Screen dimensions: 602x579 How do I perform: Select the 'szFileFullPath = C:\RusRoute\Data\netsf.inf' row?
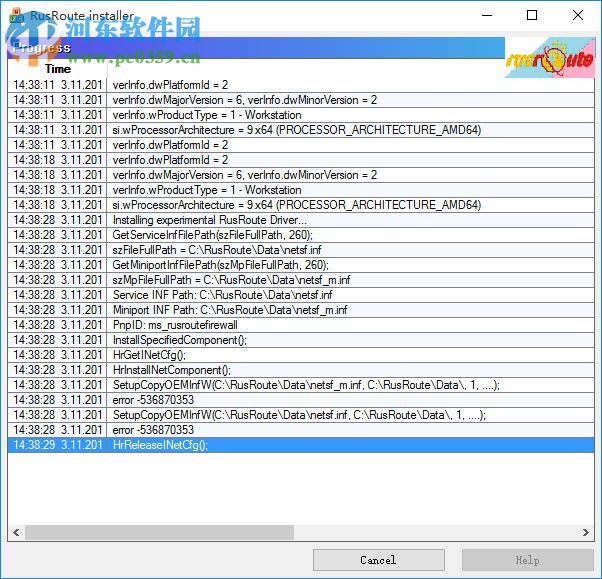point(301,250)
